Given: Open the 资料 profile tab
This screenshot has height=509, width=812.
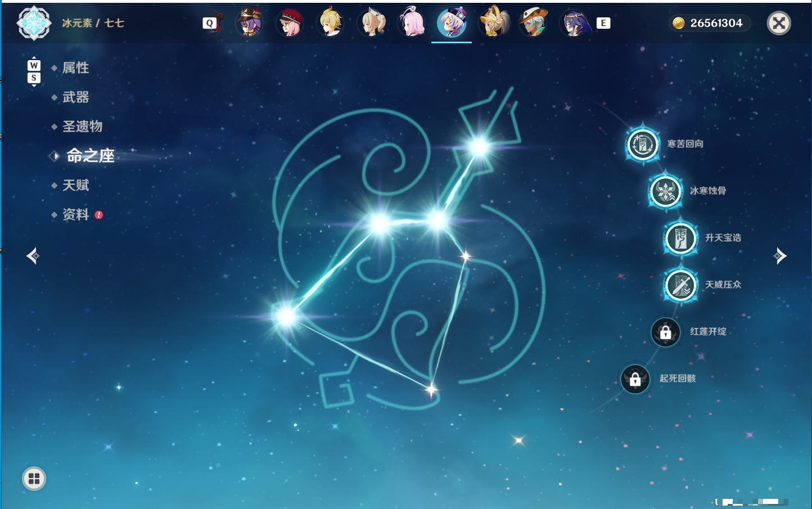Looking at the screenshot, I should [x=75, y=214].
